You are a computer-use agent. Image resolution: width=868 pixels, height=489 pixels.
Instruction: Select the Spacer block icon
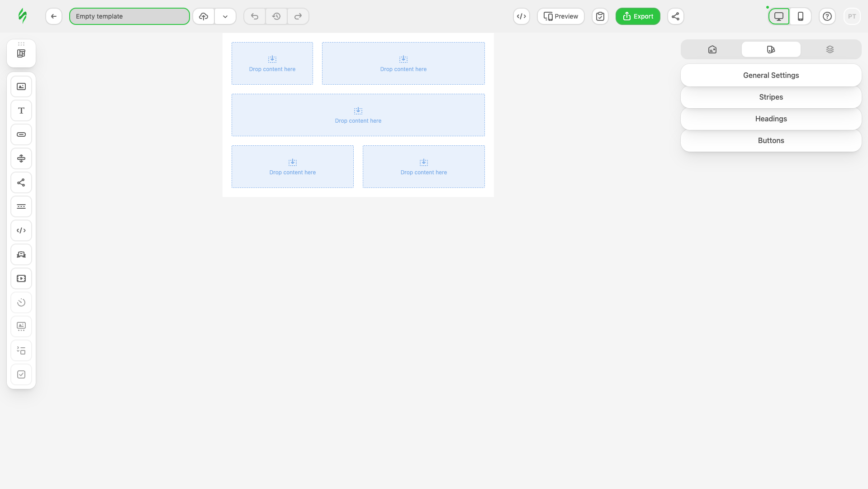point(21,158)
